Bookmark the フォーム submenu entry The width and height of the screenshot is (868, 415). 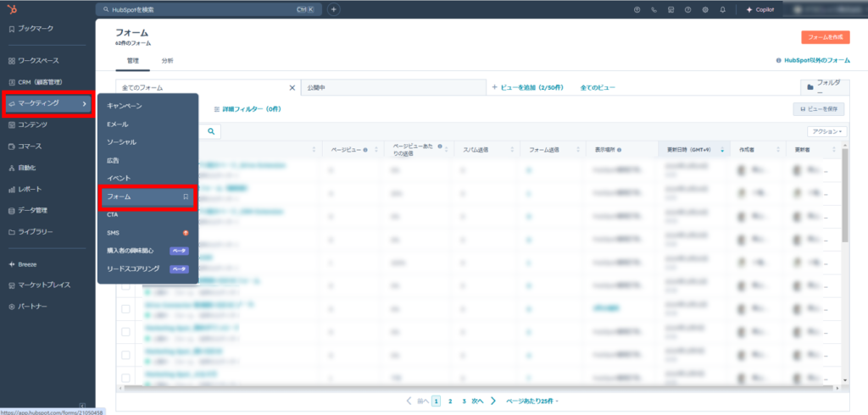(x=186, y=196)
